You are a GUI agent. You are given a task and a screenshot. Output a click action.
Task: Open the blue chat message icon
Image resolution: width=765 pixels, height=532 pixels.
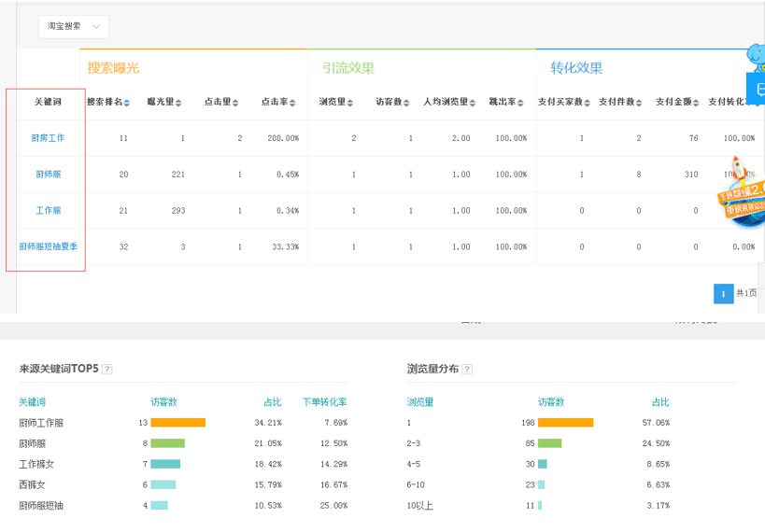click(x=758, y=90)
